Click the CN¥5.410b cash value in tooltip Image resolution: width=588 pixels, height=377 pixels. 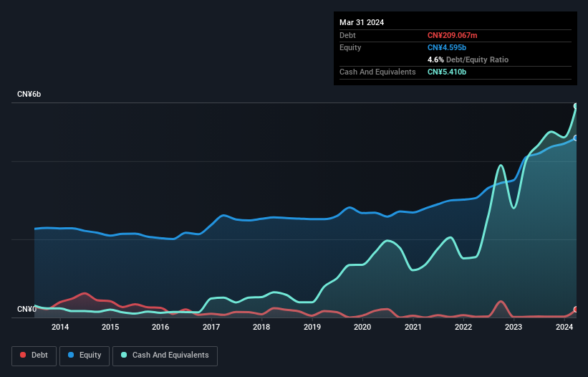point(447,72)
